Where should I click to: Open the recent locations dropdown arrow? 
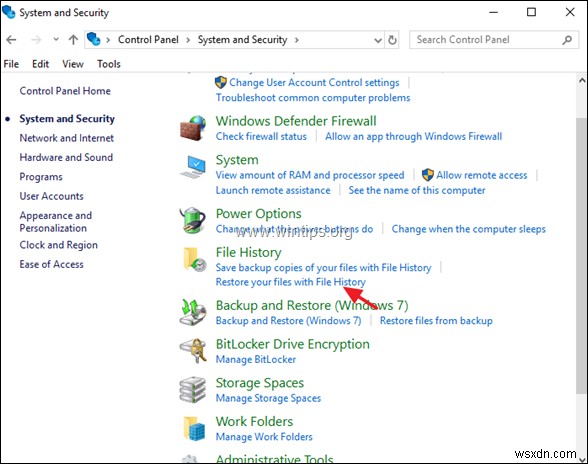point(56,39)
